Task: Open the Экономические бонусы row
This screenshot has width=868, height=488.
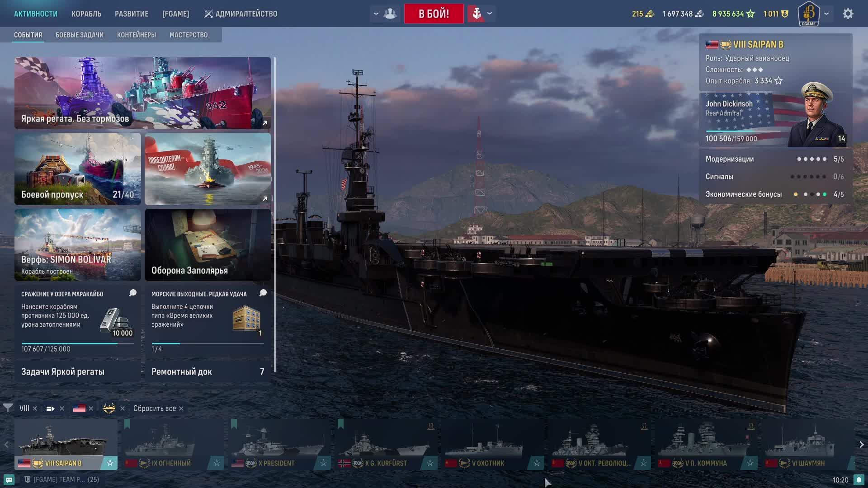Action: pyautogui.click(x=775, y=194)
